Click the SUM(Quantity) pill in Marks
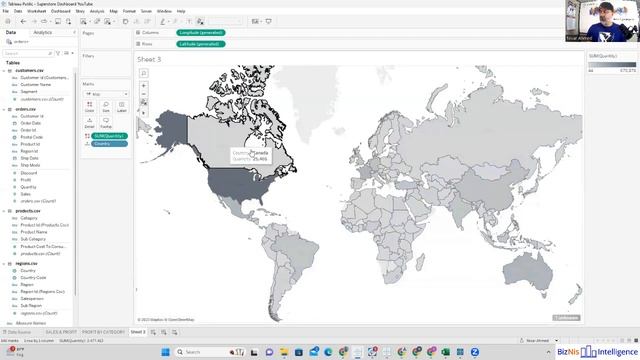This screenshot has height=360, width=640. (109, 136)
